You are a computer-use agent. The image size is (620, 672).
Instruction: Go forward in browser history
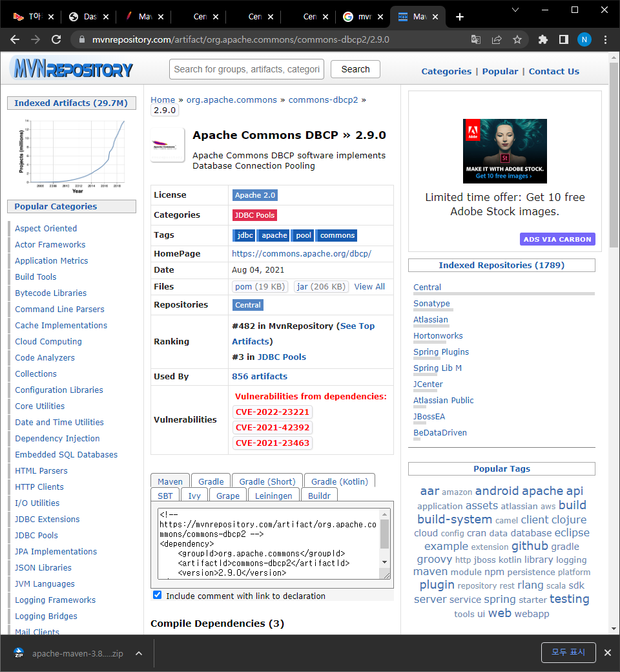pos(36,40)
